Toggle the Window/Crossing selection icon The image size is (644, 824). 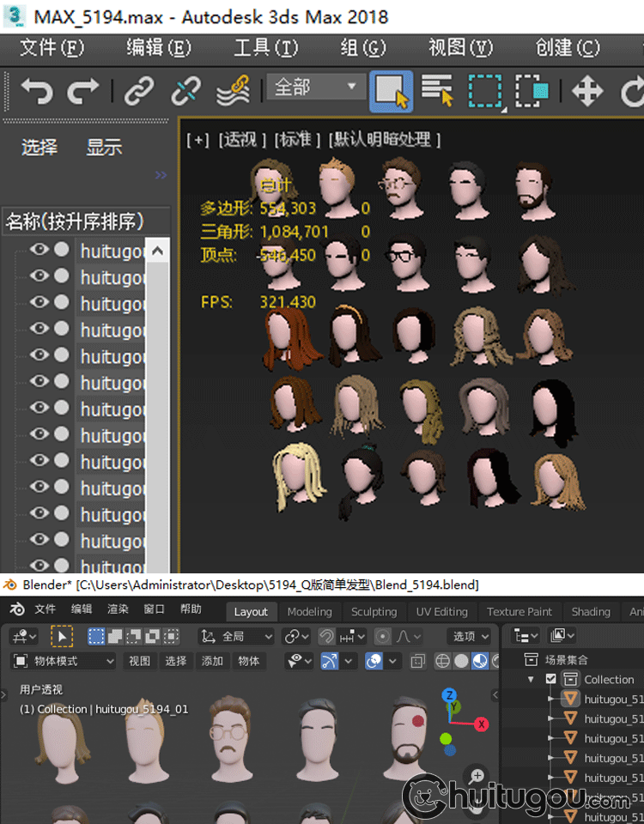pyautogui.click(x=532, y=91)
